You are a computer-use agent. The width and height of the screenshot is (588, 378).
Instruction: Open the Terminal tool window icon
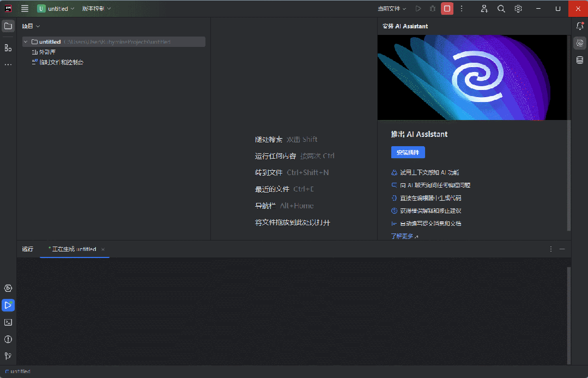click(8, 322)
